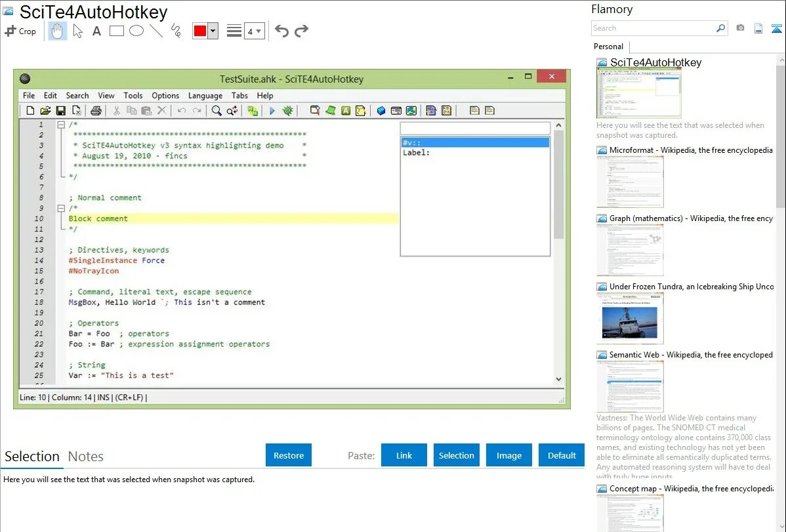786x532 pixels.
Task: Open SciTe4AutoHotkey snapshot thumbnail
Action: click(638, 94)
